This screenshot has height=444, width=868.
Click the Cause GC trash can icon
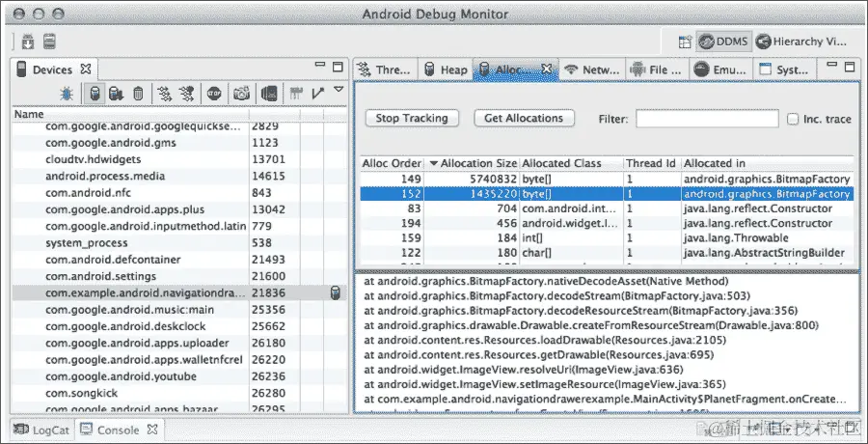pyautogui.click(x=138, y=93)
